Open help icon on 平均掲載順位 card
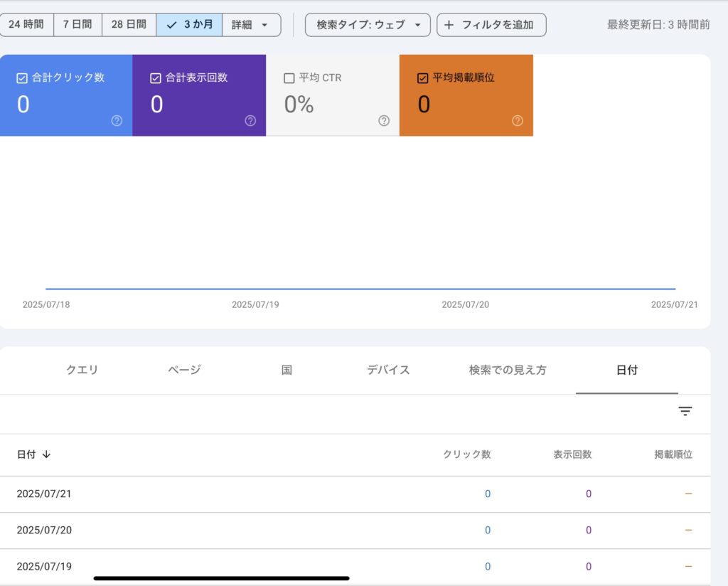The height and width of the screenshot is (586, 728). (x=518, y=121)
